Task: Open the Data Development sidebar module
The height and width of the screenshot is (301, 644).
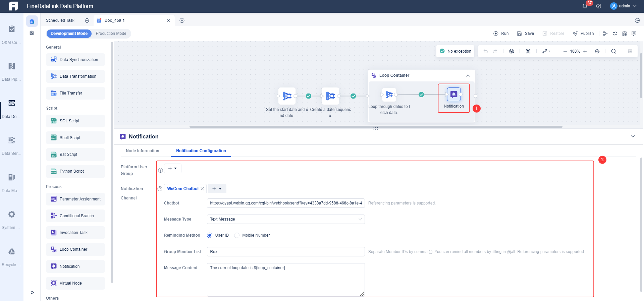Action: pos(12,108)
